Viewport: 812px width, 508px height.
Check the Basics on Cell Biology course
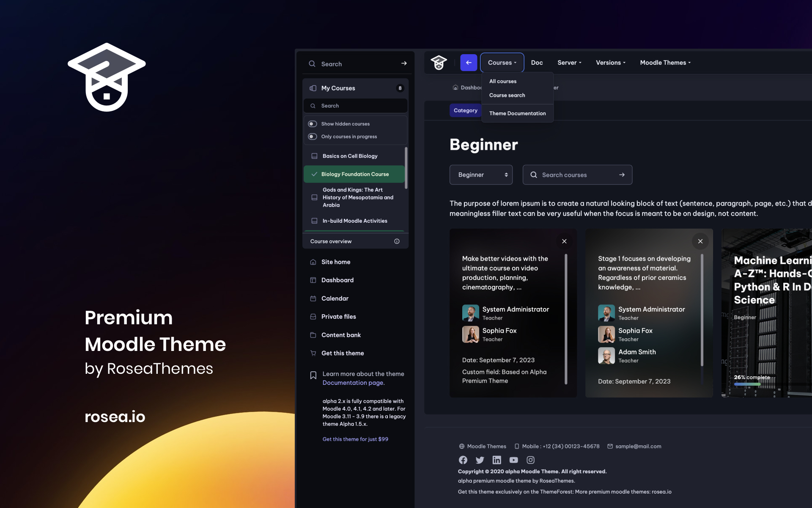[314, 156]
